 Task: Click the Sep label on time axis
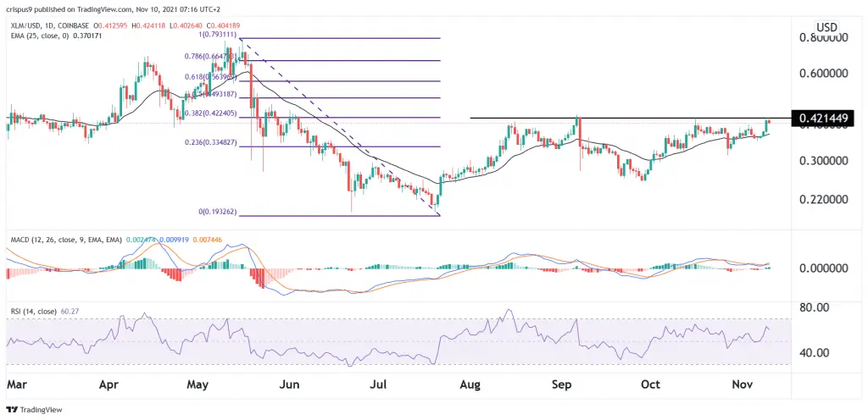pyautogui.click(x=562, y=384)
